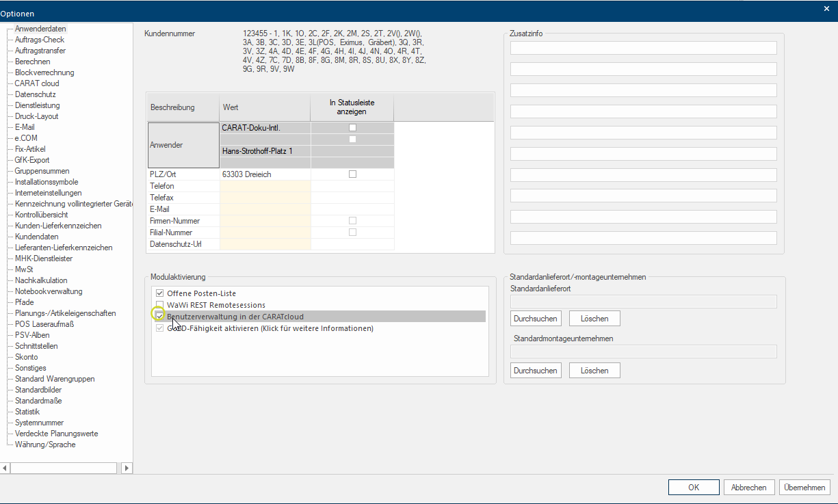
Task: Click the Wert column header
Action: pos(265,107)
